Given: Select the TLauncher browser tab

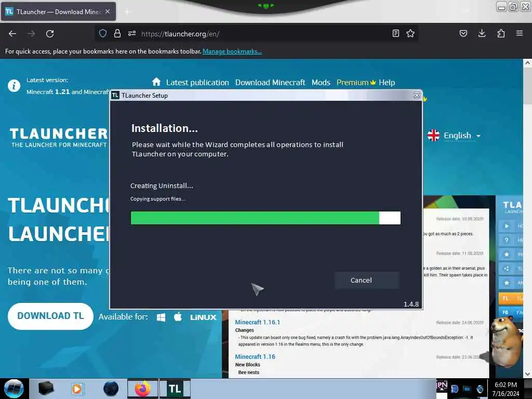Looking at the screenshot, I should (58, 11).
